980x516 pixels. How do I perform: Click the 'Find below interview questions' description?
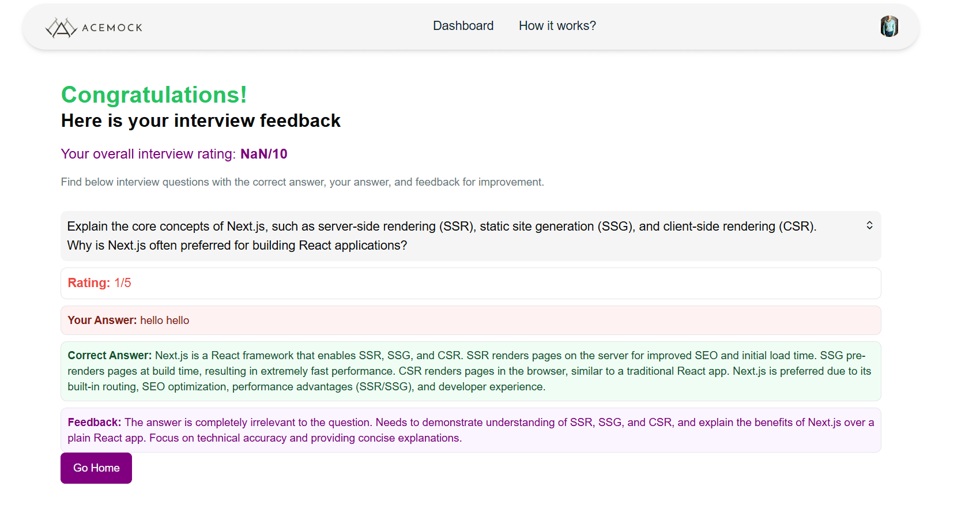coord(302,182)
